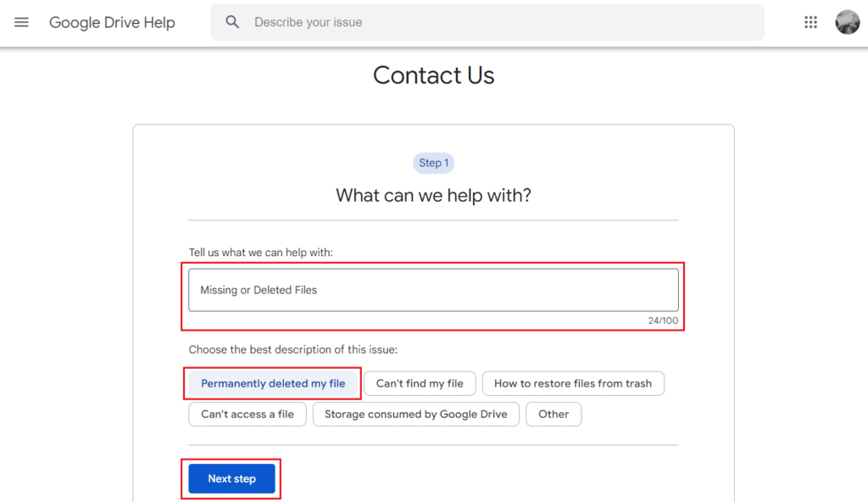The height and width of the screenshot is (502, 868).
Task: Choose the "Can't find my file" option
Action: coord(420,383)
